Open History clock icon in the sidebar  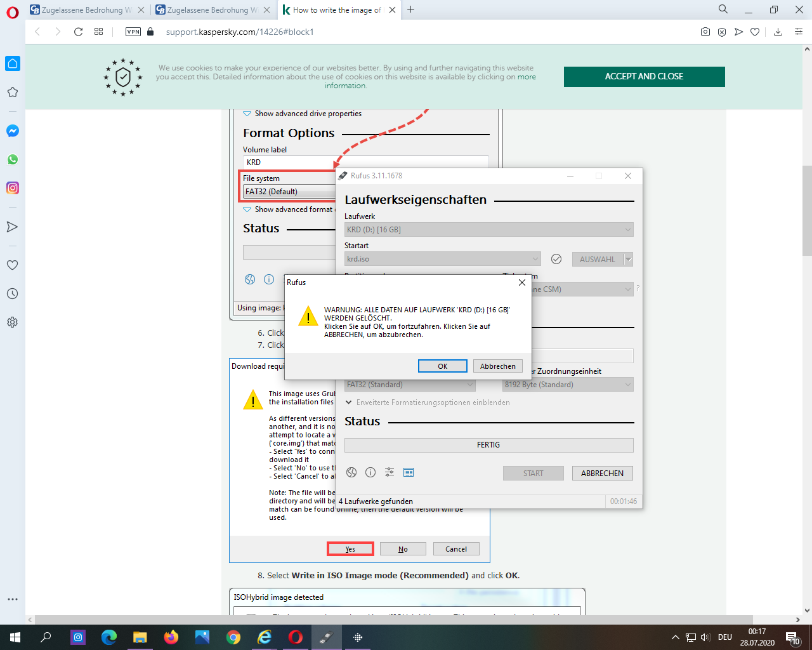[x=13, y=293]
